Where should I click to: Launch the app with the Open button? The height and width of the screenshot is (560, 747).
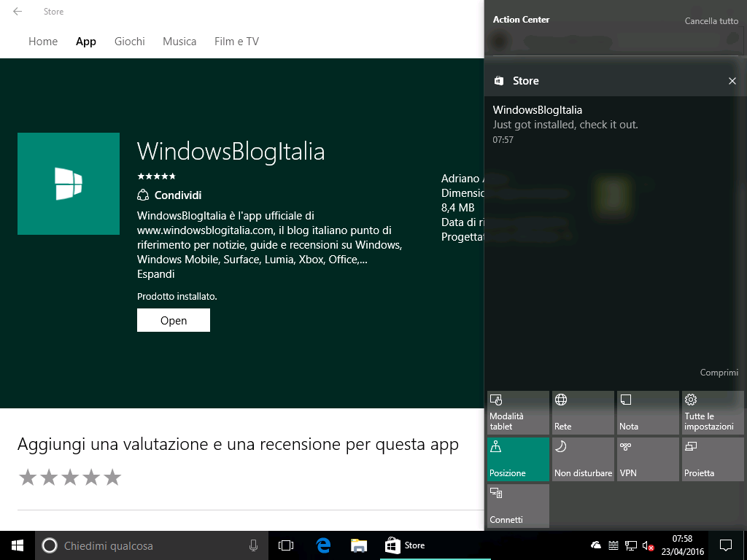click(x=174, y=320)
